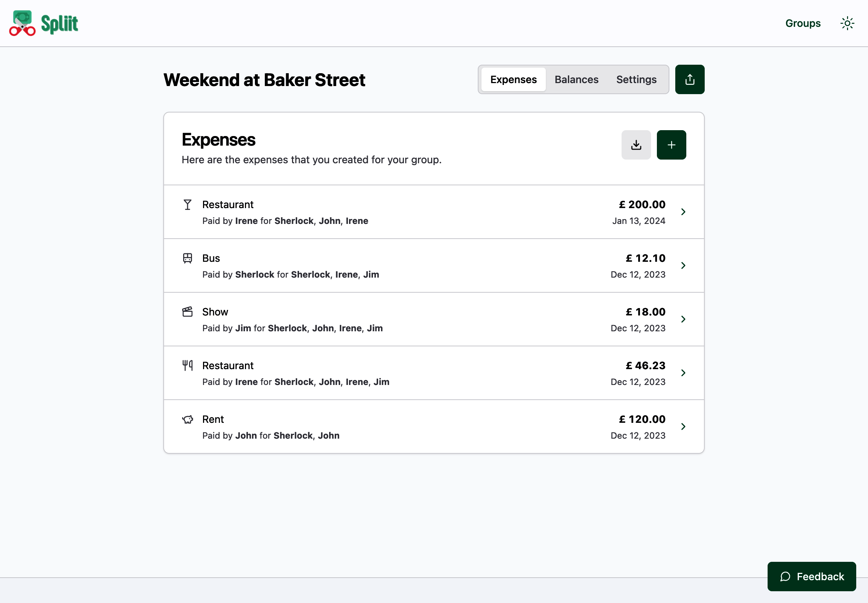Add a new expense with plus button
Screen dimensions: 868x603
click(x=671, y=145)
